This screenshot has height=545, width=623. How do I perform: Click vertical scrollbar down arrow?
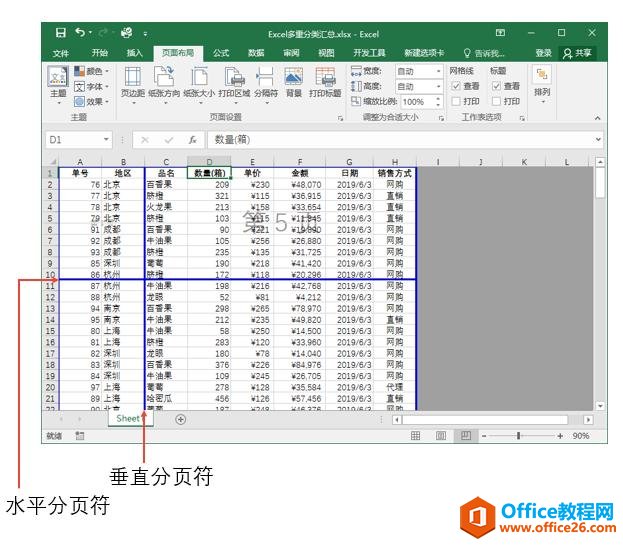600,406
